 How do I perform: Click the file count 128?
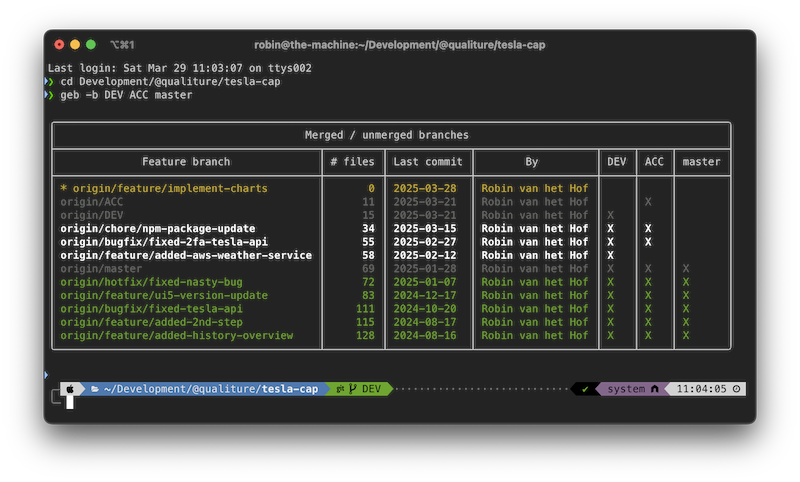tap(365, 336)
